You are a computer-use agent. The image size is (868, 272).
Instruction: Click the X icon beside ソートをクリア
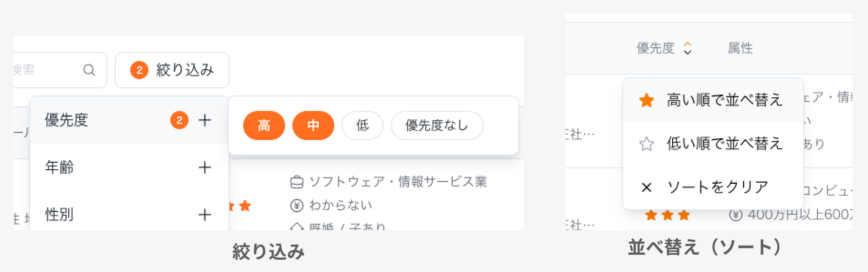pyautogui.click(x=646, y=187)
